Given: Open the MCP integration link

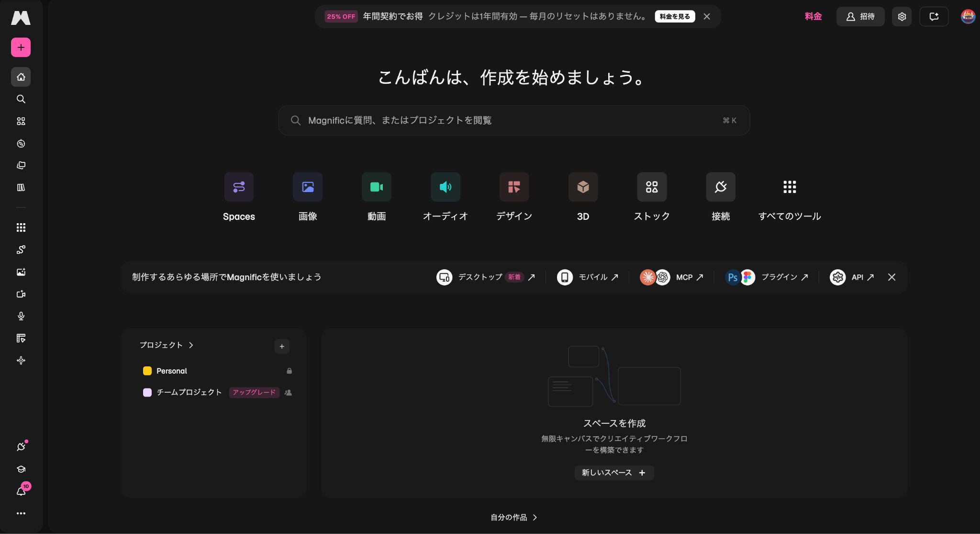Looking at the screenshot, I should click(672, 277).
